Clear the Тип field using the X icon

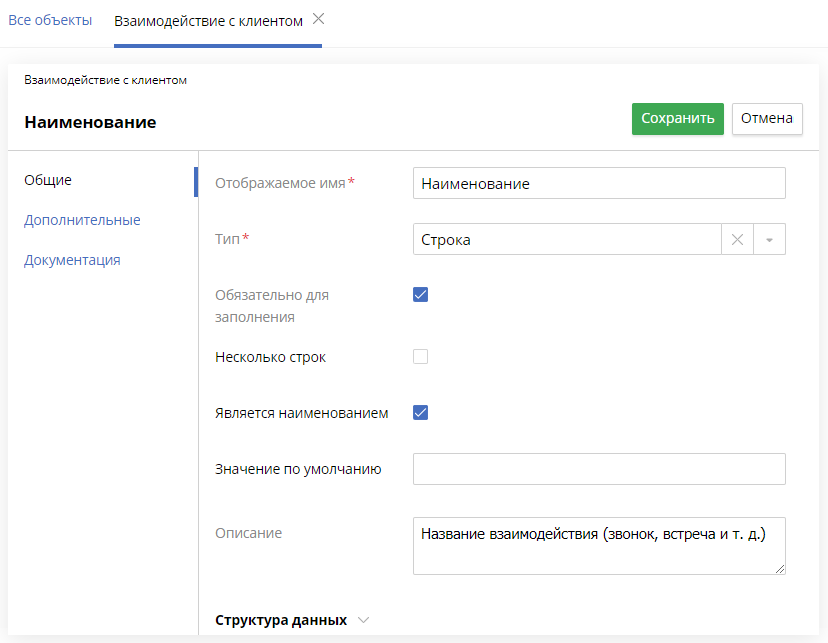(737, 239)
